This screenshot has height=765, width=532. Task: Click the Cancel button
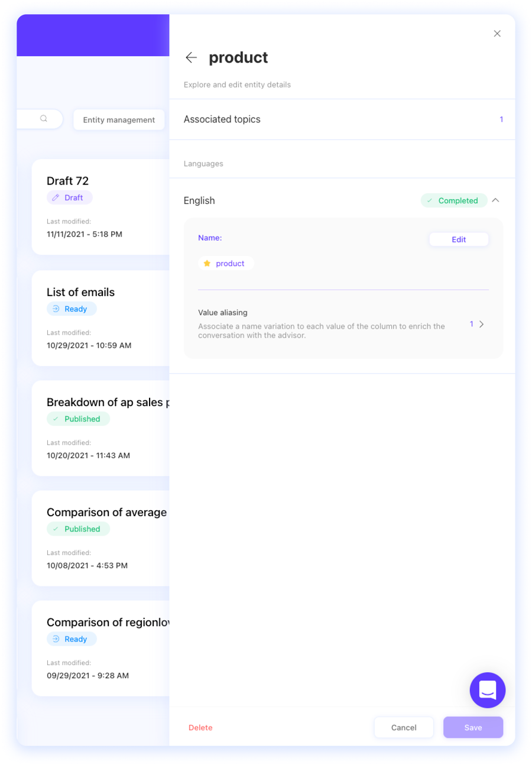point(404,727)
